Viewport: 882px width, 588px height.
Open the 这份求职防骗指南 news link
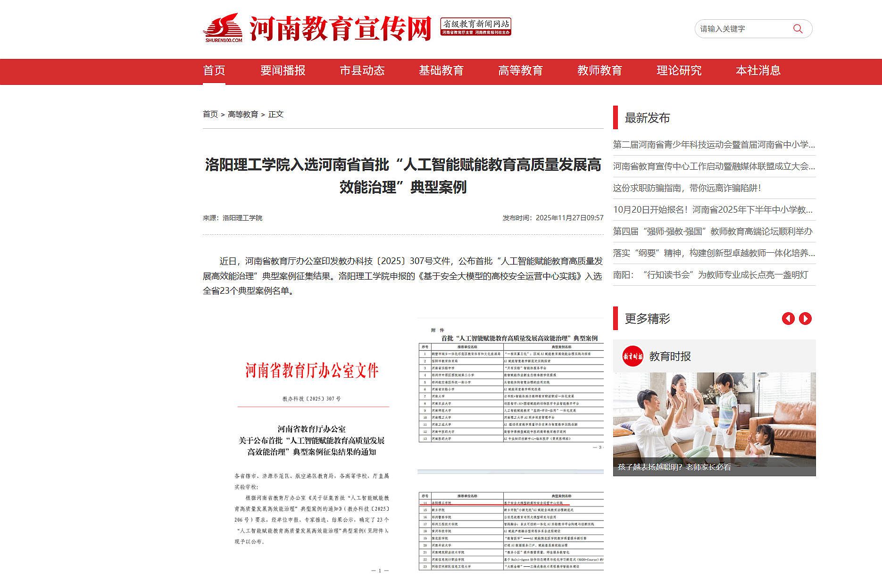click(x=687, y=188)
